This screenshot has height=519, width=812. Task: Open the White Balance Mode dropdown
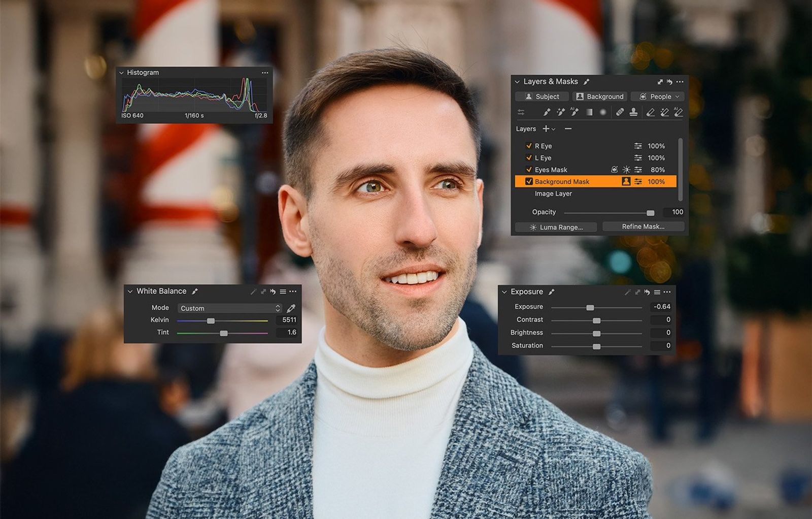[x=229, y=308]
